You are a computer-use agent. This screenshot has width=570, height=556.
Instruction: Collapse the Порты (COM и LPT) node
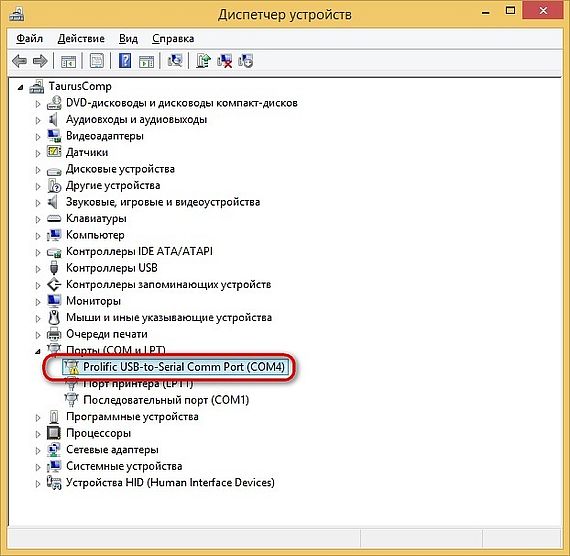click(x=38, y=352)
